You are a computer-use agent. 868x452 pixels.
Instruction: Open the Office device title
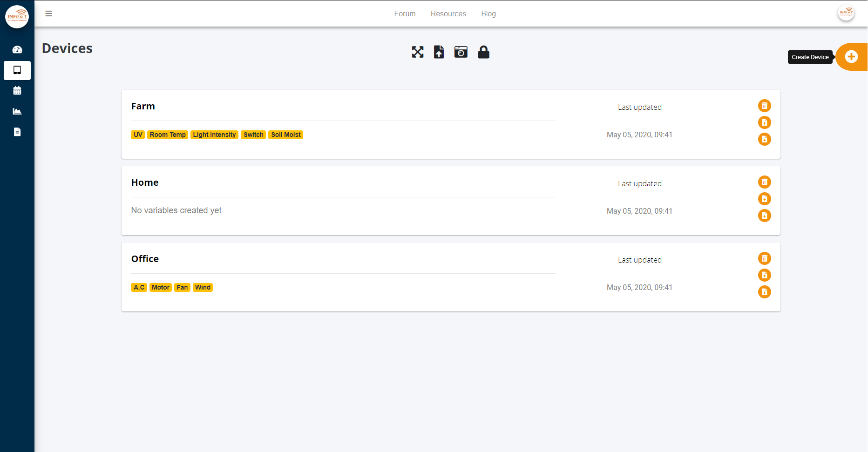(145, 259)
